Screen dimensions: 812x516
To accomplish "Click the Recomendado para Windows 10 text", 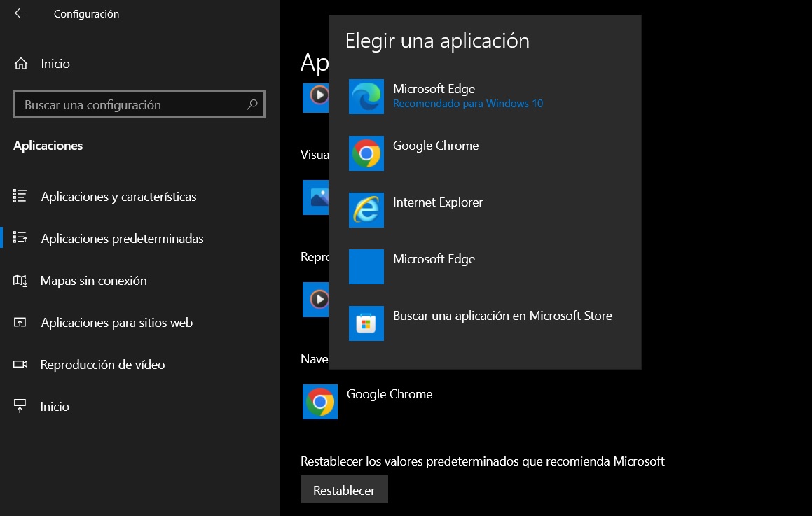I will coord(467,104).
